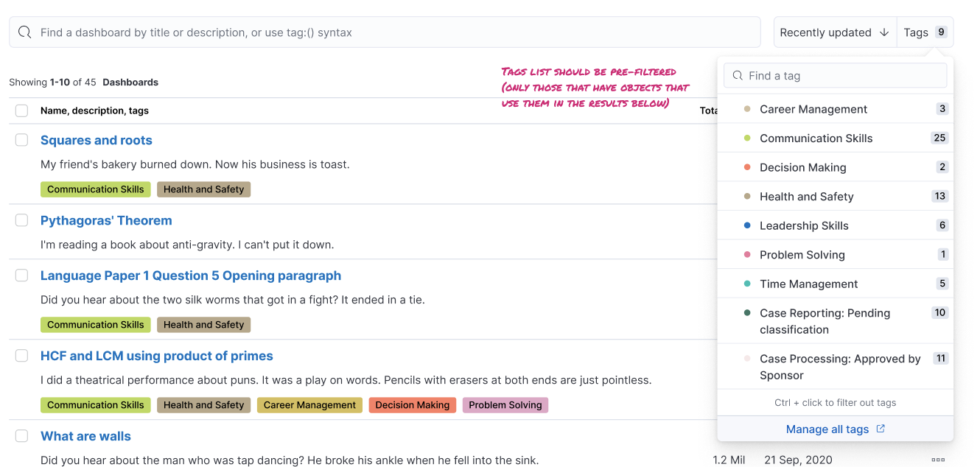The image size is (980, 467).
Task: Open the HCF and LCM using product of primes dashboard
Action: pos(156,356)
